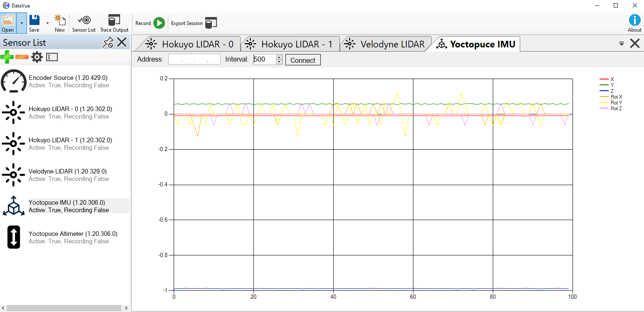Click the 'Sensor List' panel title
Screen dimensions: 644x312
[x=25, y=42]
